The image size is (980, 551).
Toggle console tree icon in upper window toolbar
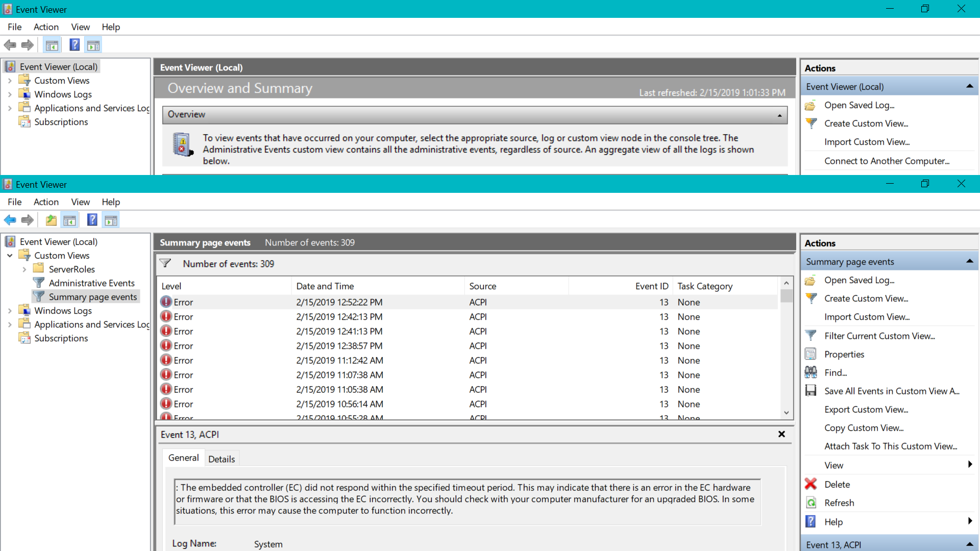(x=52, y=45)
